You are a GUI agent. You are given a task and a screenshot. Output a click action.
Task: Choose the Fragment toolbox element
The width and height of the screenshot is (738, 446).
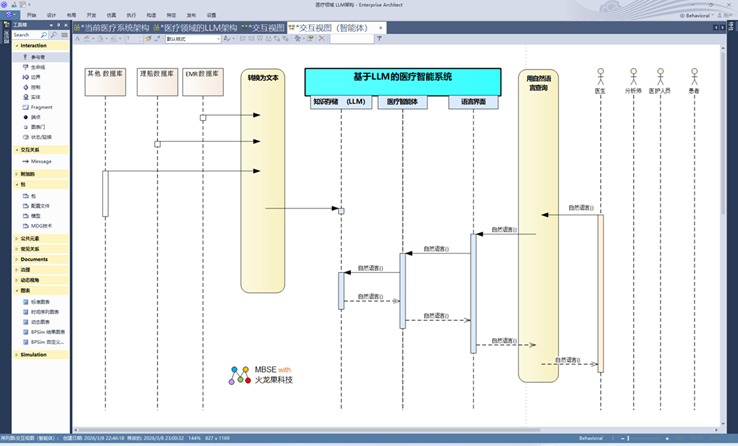tap(41, 107)
